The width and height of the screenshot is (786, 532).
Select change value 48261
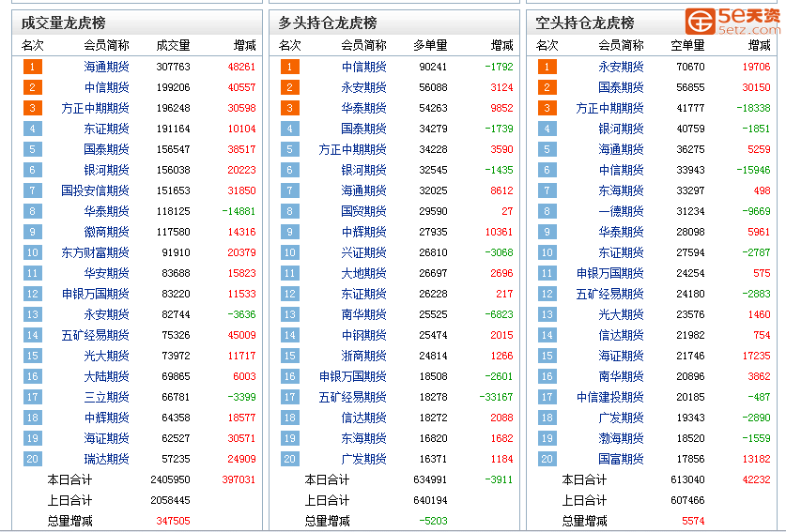(241, 67)
